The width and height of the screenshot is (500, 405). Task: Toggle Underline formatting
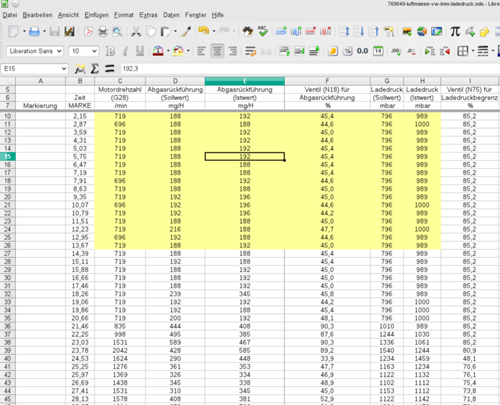[x=140, y=51]
